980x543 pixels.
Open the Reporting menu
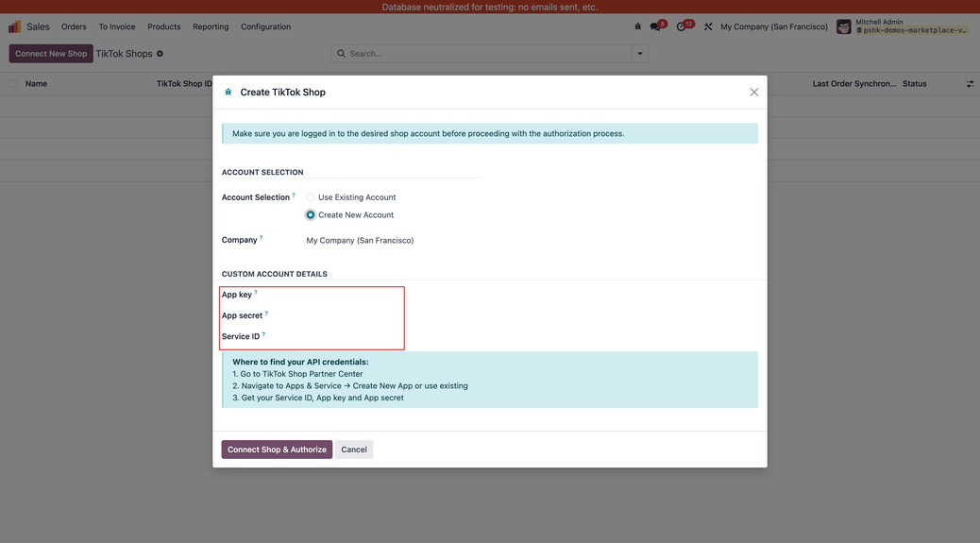click(x=211, y=26)
